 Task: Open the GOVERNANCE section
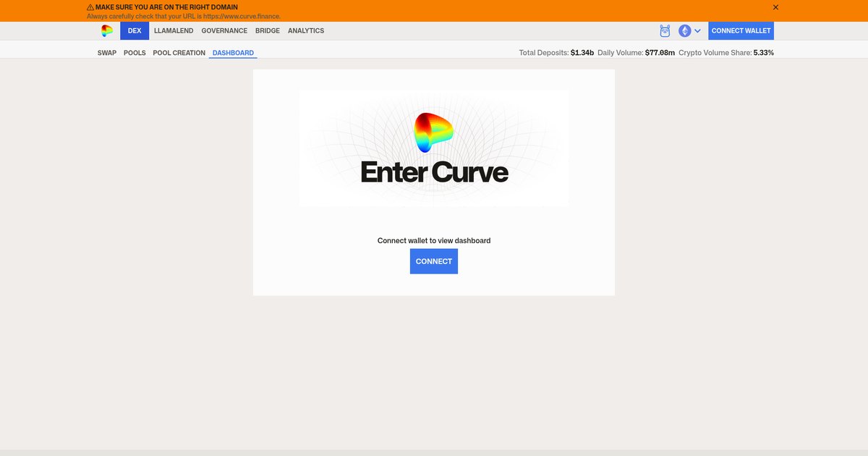click(224, 31)
